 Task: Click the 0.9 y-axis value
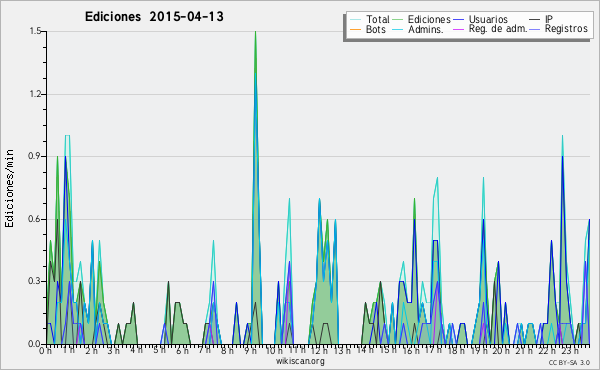coord(35,156)
